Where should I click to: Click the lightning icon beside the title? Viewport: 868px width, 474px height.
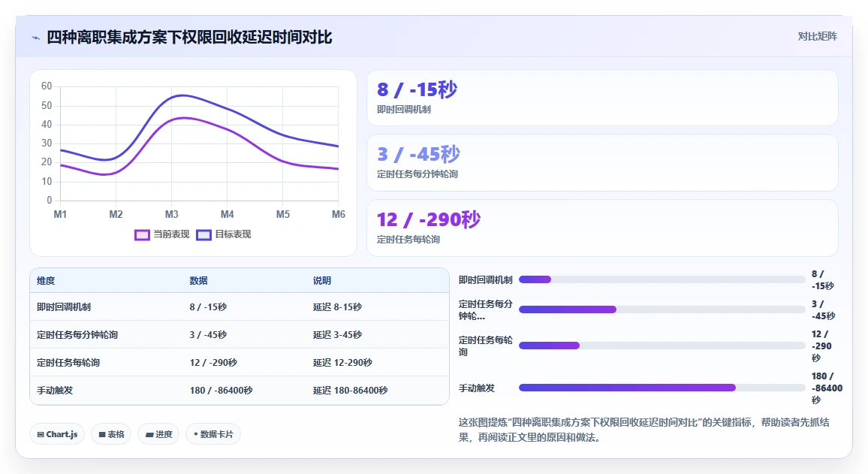click(x=36, y=38)
